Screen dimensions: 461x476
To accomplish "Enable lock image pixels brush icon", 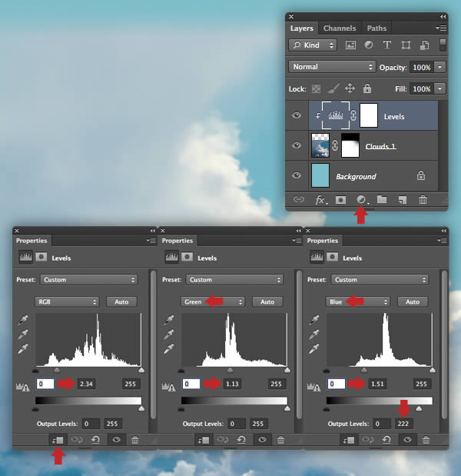I will pos(333,88).
